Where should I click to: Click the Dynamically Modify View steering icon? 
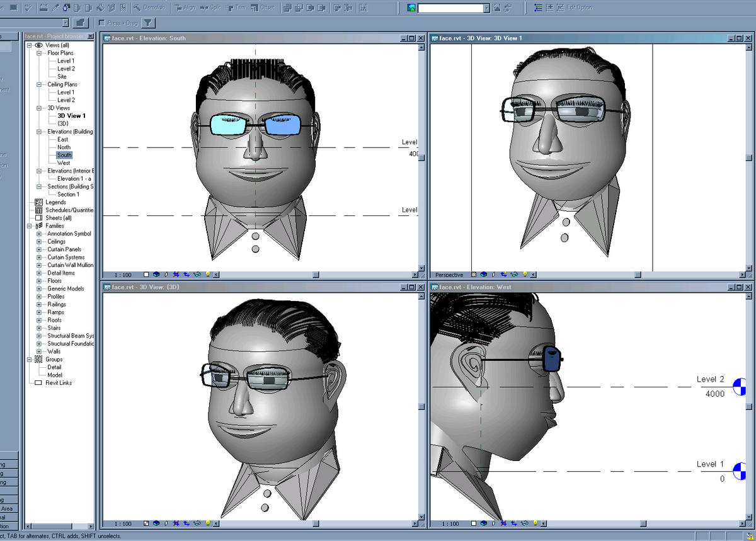tap(507, 8)
